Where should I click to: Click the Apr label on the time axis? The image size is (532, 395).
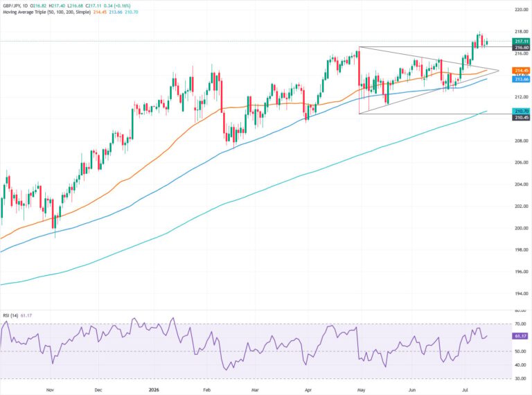pyautogui.click(x=308, y=390)
